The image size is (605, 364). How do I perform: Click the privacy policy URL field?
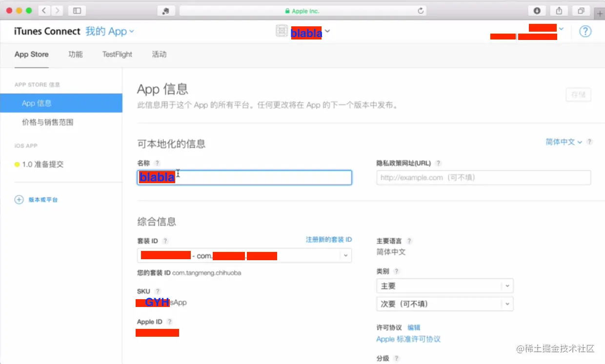click(484, 177)
